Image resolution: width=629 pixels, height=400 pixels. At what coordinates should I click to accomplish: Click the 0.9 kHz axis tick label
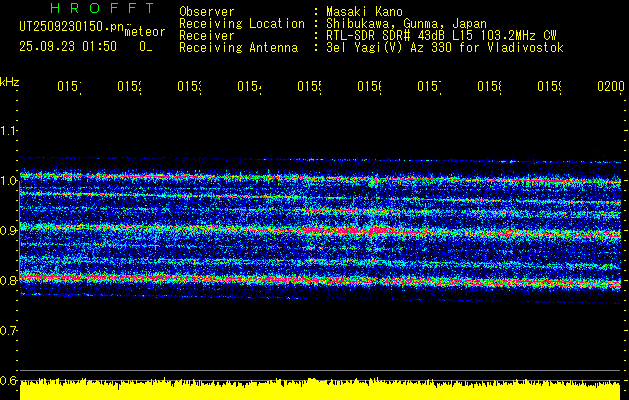(8, 230)
